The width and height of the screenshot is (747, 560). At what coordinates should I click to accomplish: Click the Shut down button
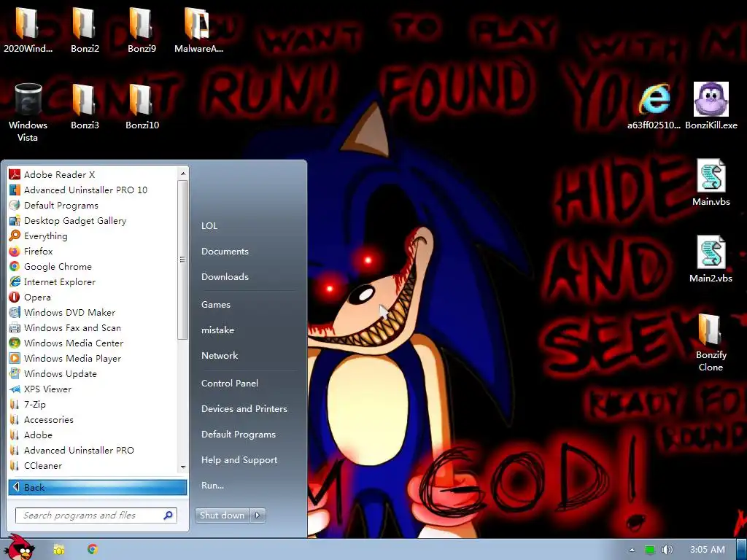pos(222,516)
